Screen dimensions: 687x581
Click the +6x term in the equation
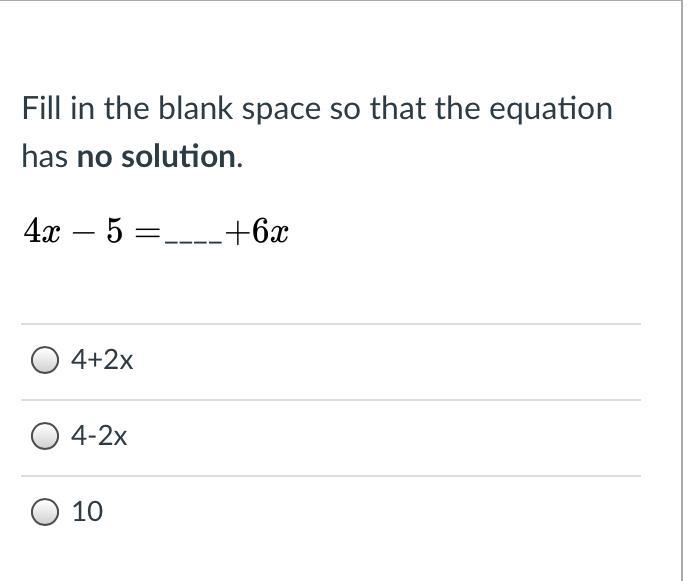tap(257, 231)
